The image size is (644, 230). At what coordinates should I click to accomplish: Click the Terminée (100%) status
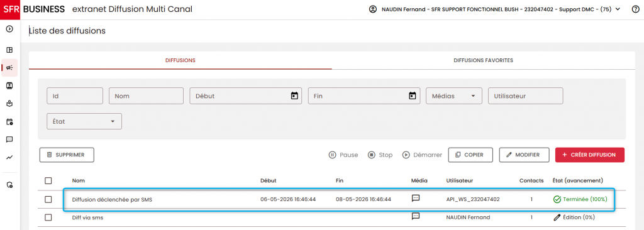tap(580, 200)
